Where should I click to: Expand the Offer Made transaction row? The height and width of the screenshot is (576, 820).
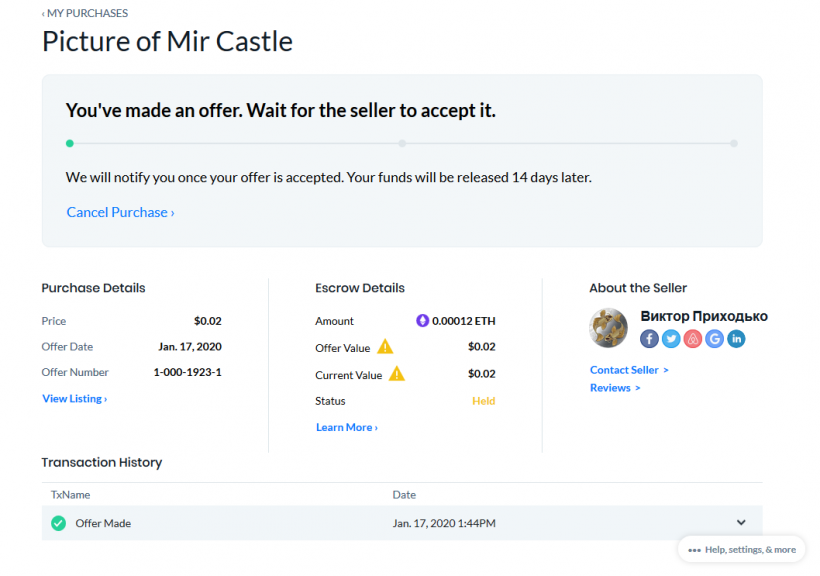[x=741, y=522]
